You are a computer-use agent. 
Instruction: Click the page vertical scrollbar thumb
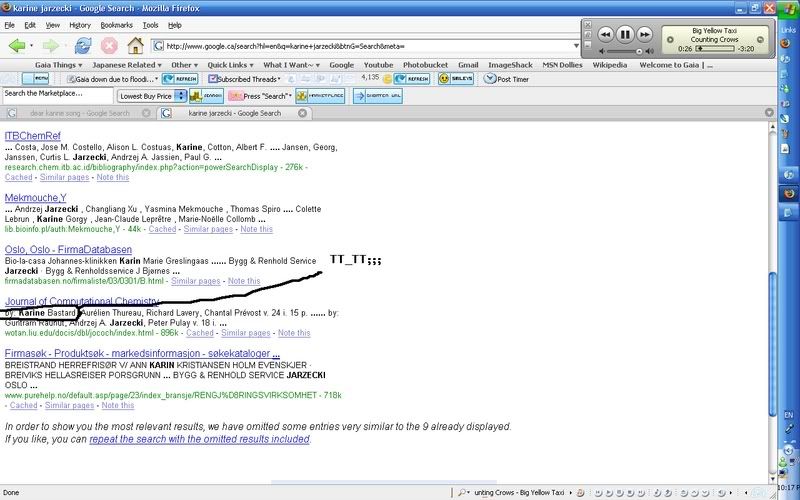click(772, 343)
